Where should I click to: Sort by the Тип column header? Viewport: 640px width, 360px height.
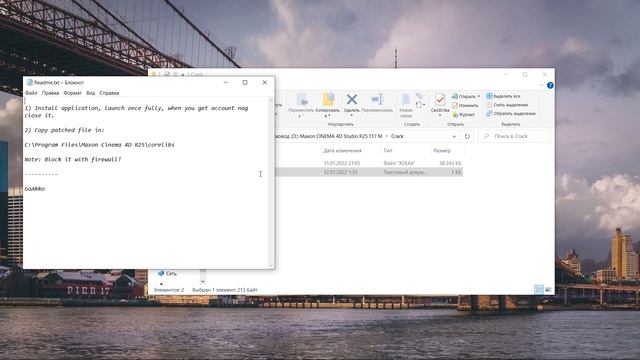388,151
